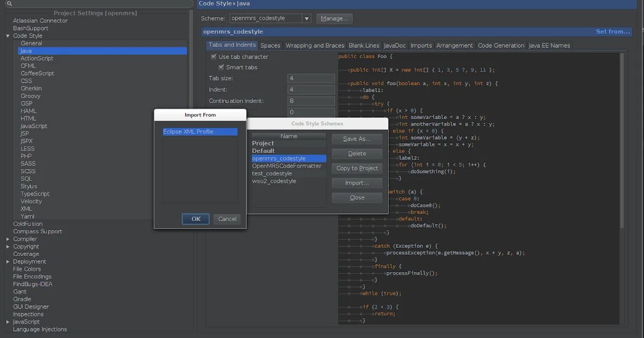
Task: Select Yaml code style
Action: tap(27, 217)
